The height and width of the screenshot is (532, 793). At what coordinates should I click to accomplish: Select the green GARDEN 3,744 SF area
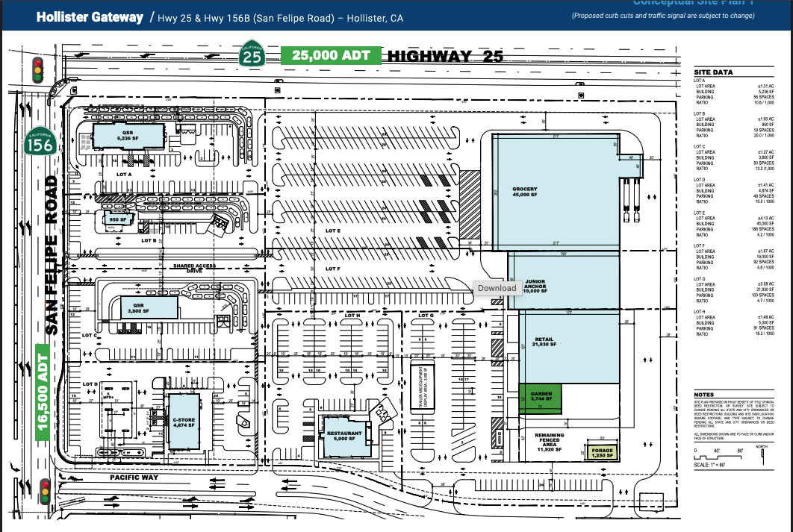click(540, 398)
